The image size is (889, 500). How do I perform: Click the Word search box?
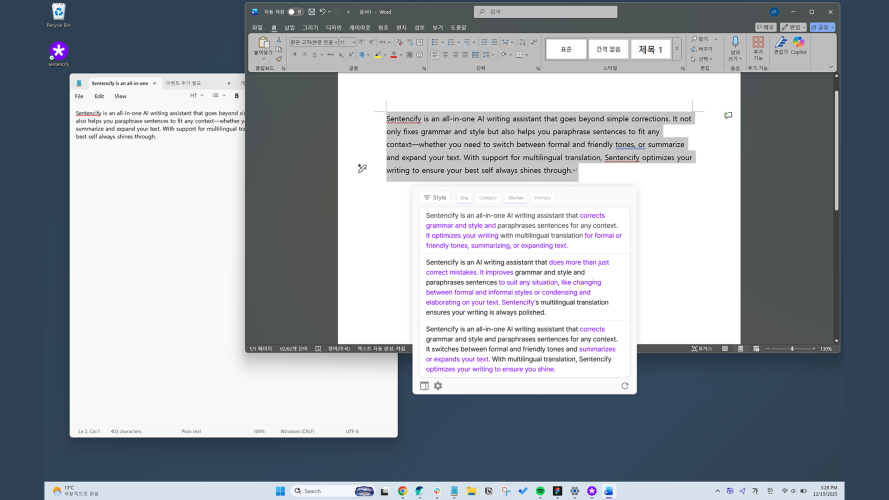545,11
